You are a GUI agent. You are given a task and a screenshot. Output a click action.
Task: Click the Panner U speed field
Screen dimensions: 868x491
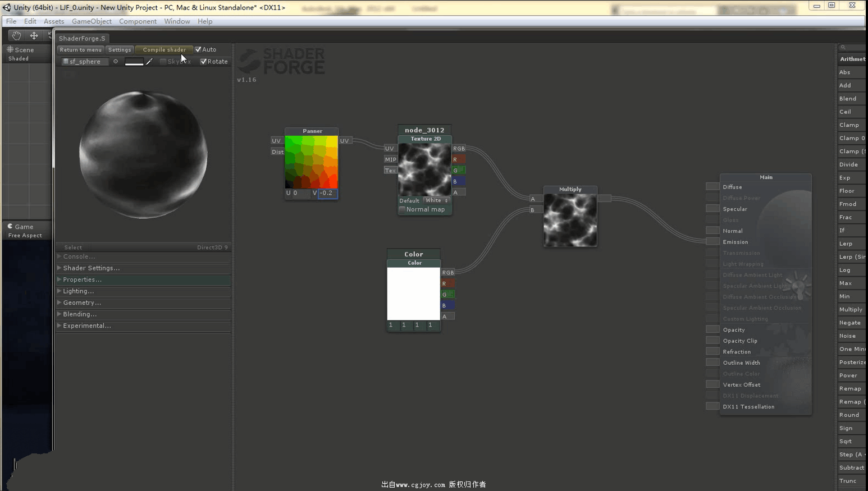[x=301, y=193]
